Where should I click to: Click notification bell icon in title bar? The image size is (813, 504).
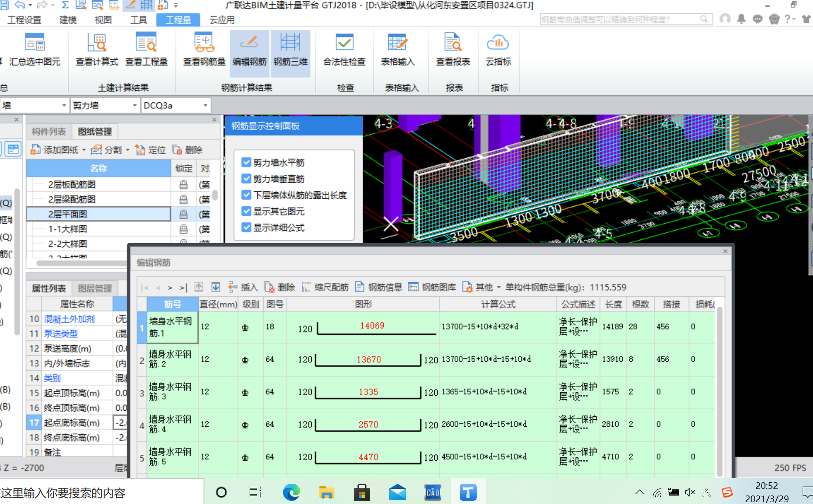[x=741, y=19]
